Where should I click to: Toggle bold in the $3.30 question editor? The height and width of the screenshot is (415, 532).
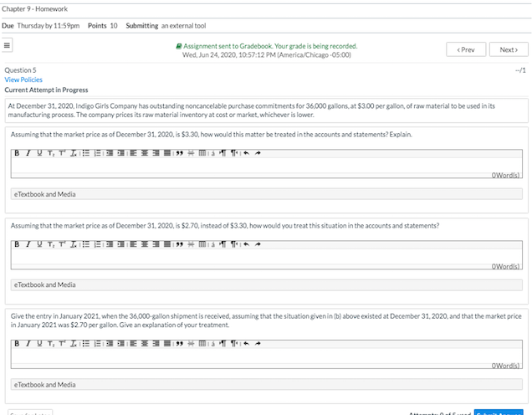[x=17, y=153]
